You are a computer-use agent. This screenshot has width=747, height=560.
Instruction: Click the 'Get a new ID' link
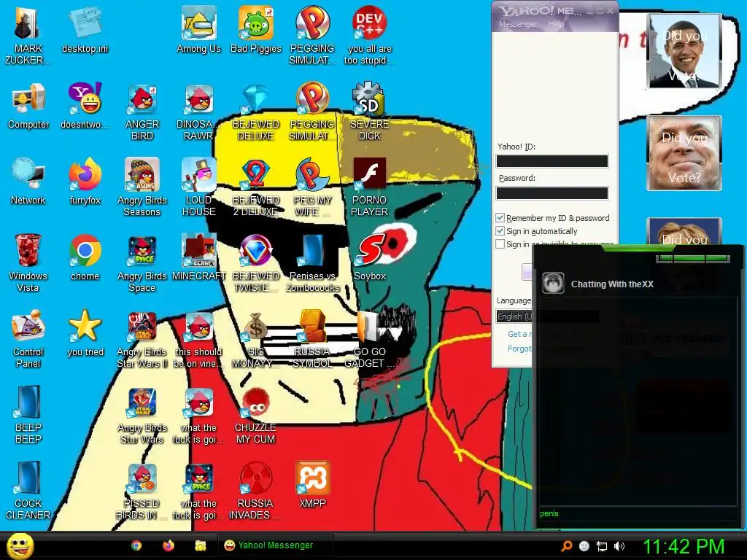519,334
